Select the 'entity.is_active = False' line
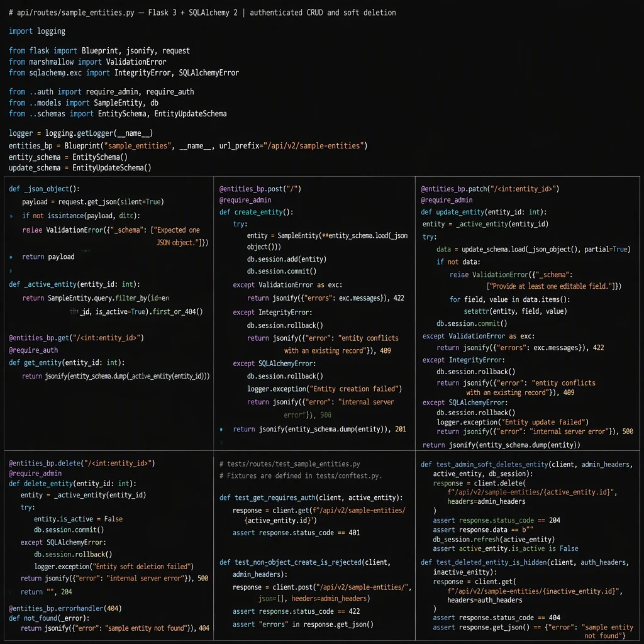 [78, 519]
